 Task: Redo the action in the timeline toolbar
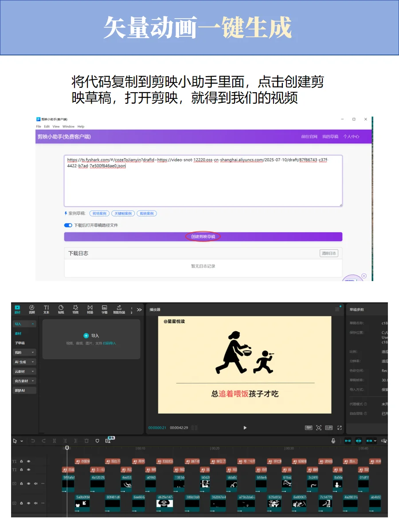43,441
